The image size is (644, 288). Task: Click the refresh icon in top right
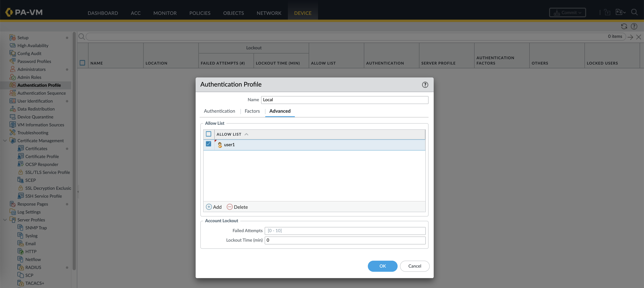624,27
